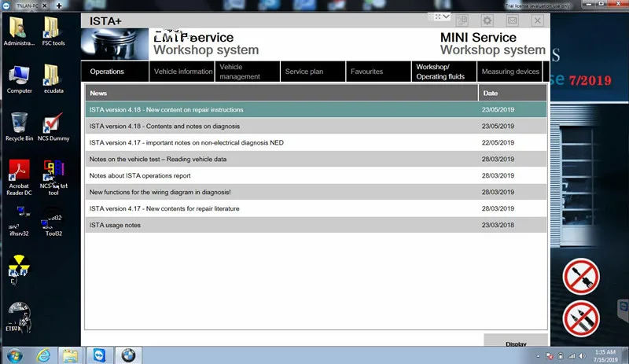Image resolution: width=629 pixels, height=364 pixels.
Task: Switch to Measuring devices tab
Action: coord(509,72)
